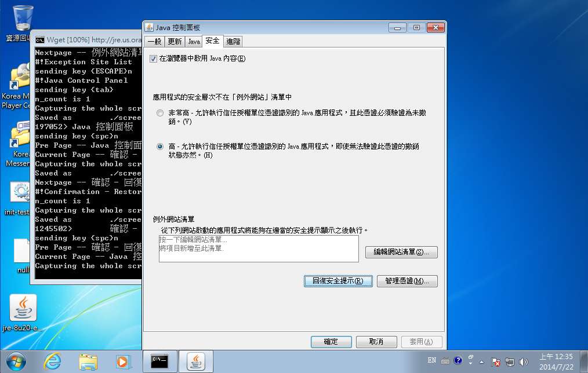Click the 管理憑證 button
Screen dimensions: 588x373
tap(407, 281)
